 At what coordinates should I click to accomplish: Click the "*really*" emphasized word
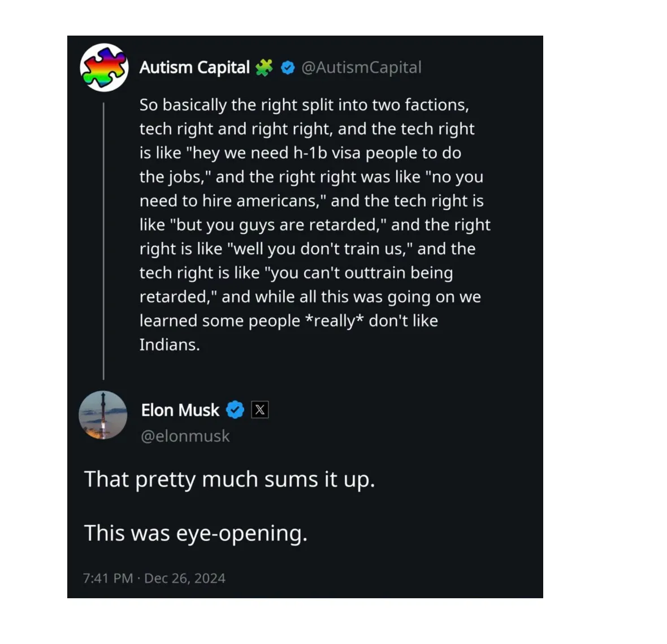pos(335,321)
